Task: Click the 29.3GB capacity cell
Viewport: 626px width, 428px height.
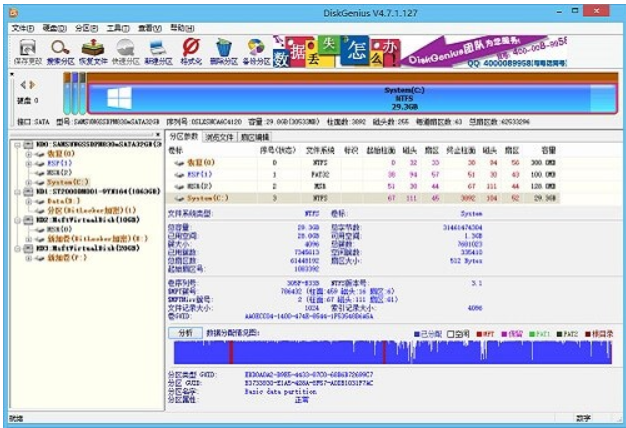Action: [545, 198]
